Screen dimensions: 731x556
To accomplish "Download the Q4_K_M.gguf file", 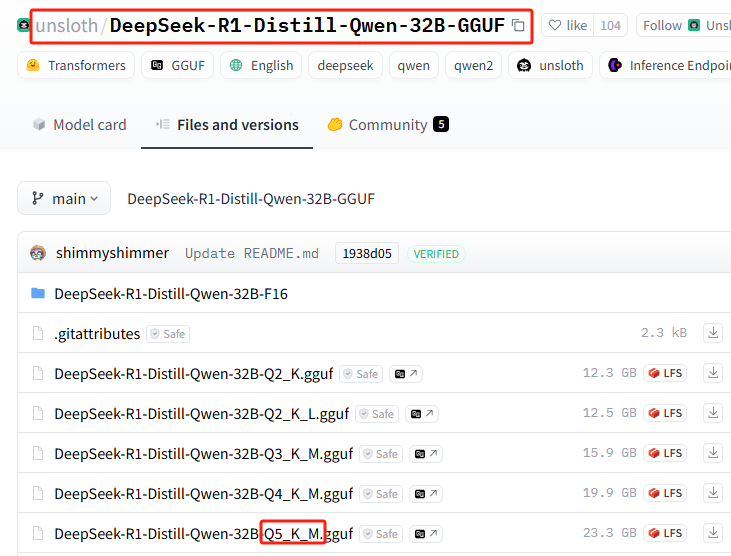I will [x=713, y=493].
